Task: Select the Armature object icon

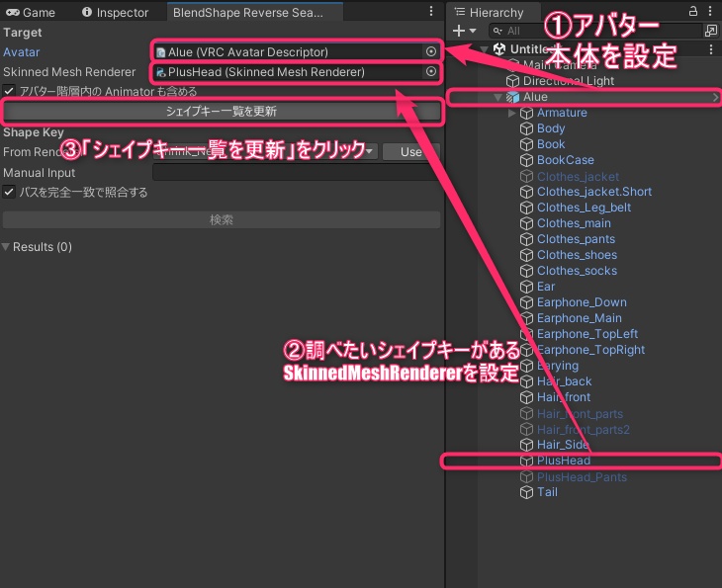Action: click(526, 113)
